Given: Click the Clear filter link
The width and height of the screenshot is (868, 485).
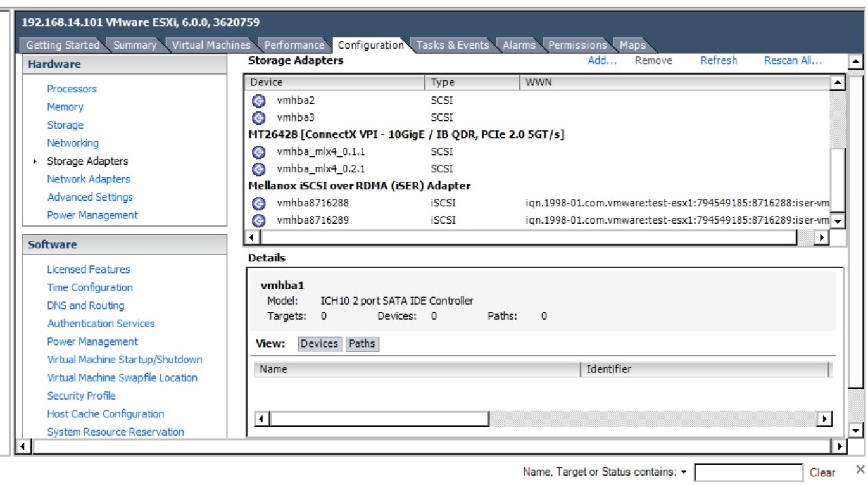Looking at the screenshot, I should (822, 472).
